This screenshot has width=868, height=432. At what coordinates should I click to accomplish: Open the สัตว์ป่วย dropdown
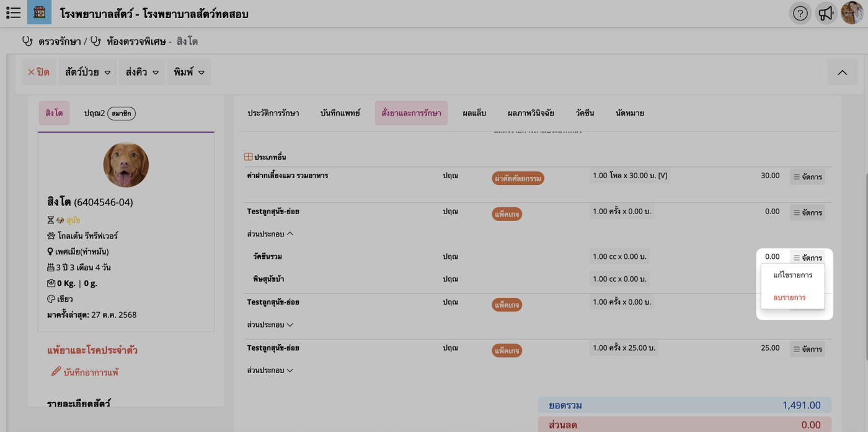[87, 73]
